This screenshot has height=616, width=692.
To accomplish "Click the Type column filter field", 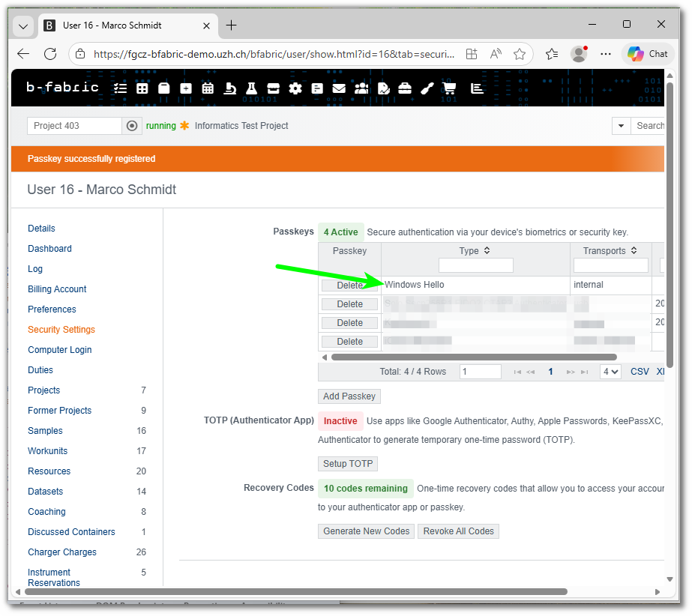I will click(x=476, y=265).
